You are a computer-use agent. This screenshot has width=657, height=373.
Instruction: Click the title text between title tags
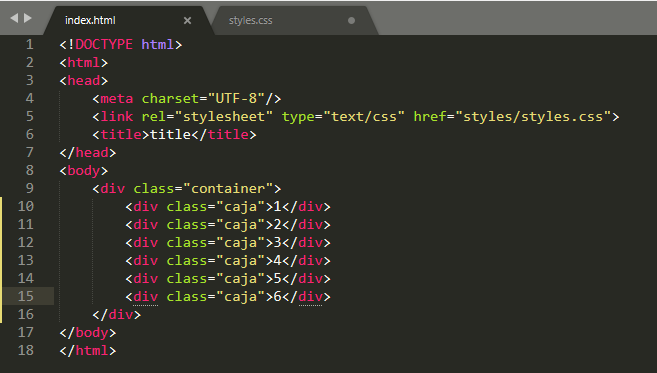point(170,135)
